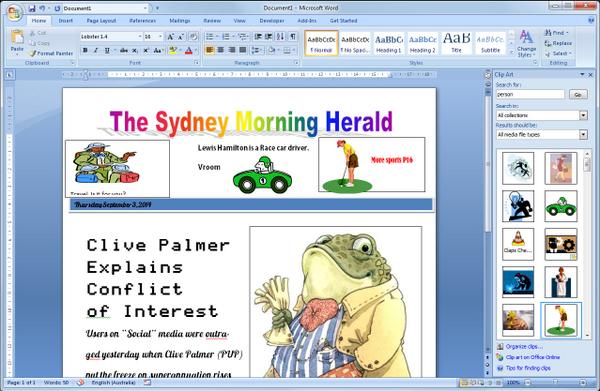
Task: Open the Mailings tab
Action: tap(179, 21)
